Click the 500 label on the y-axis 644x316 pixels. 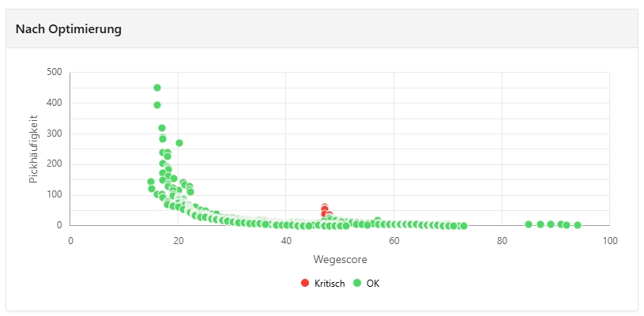click(x=56, y=73)
